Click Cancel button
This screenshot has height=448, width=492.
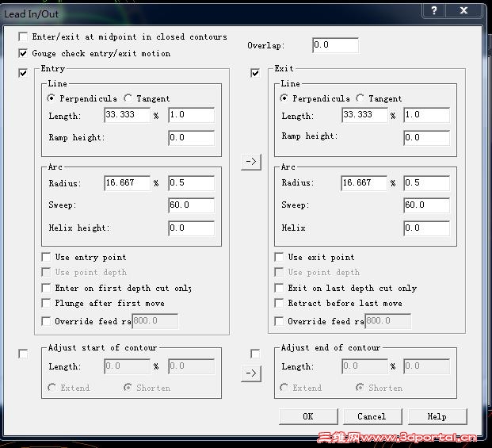pyautogui.click(x=372, y=416)
